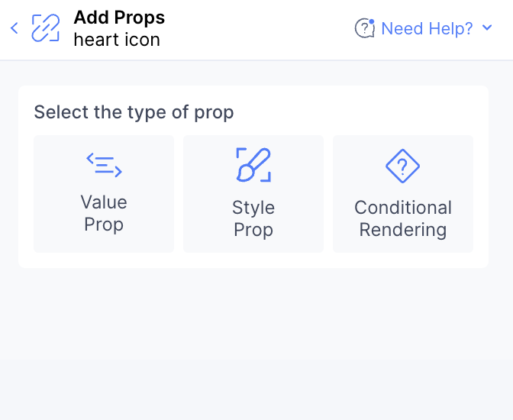
Task: Click the 'heart icon' subtitle text
Action: pos(117,40)
